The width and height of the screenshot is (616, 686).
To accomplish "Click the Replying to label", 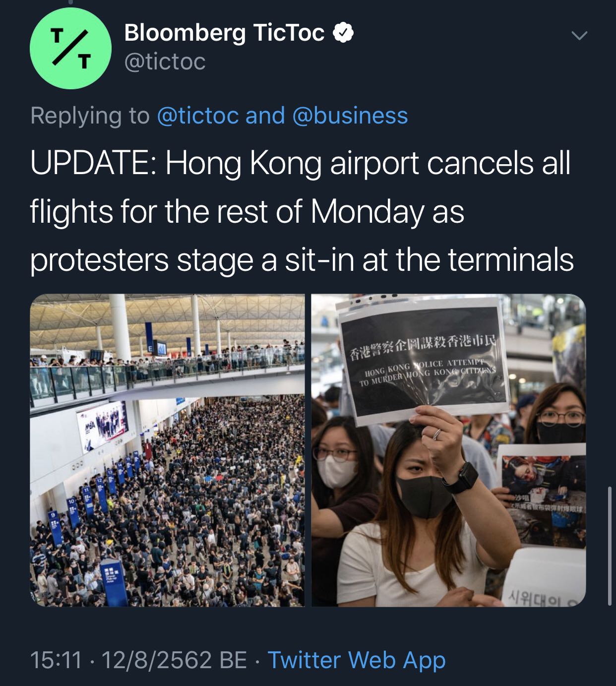I will tap(90, 116).
